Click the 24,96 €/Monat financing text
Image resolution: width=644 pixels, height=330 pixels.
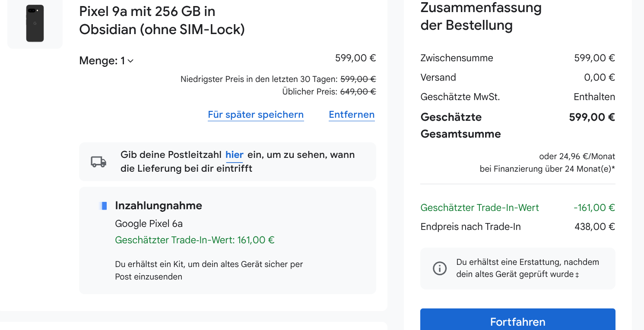577,156
